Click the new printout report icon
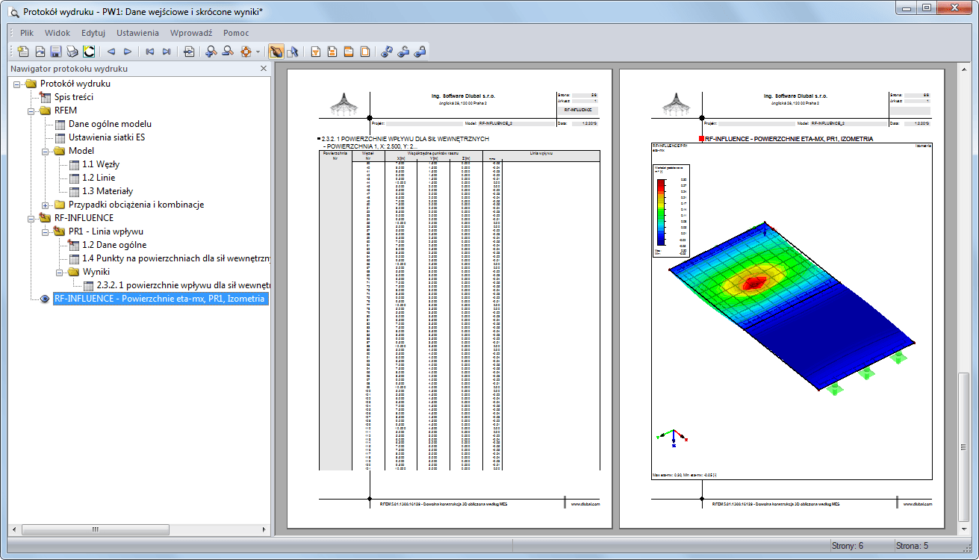The height and width of the screenshot is (560, 979). (23, 52)
